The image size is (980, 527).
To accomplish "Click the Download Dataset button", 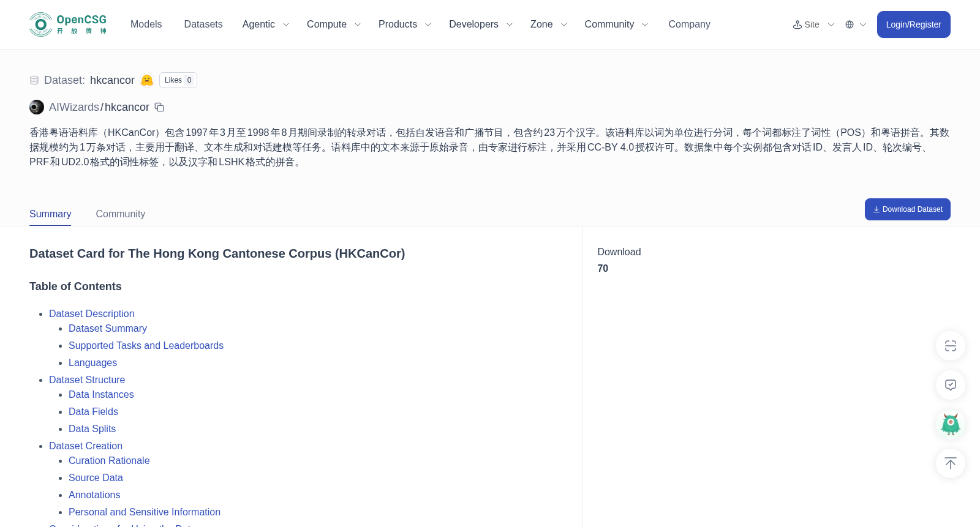I will (x=907, y=209).
